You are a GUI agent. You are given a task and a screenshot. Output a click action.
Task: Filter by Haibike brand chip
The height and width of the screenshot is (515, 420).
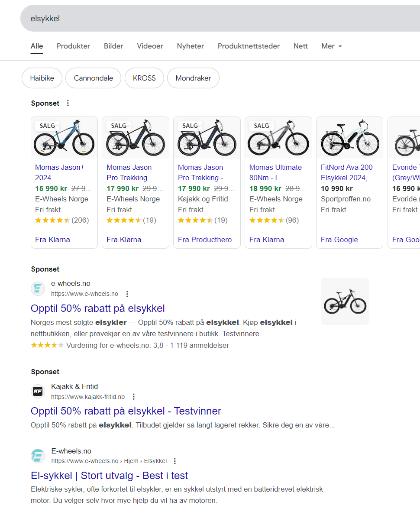click(x=42, y=78)
